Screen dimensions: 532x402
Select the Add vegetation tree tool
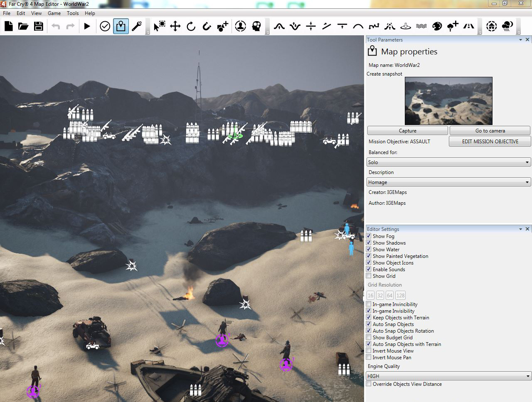(x=453, y=26)
